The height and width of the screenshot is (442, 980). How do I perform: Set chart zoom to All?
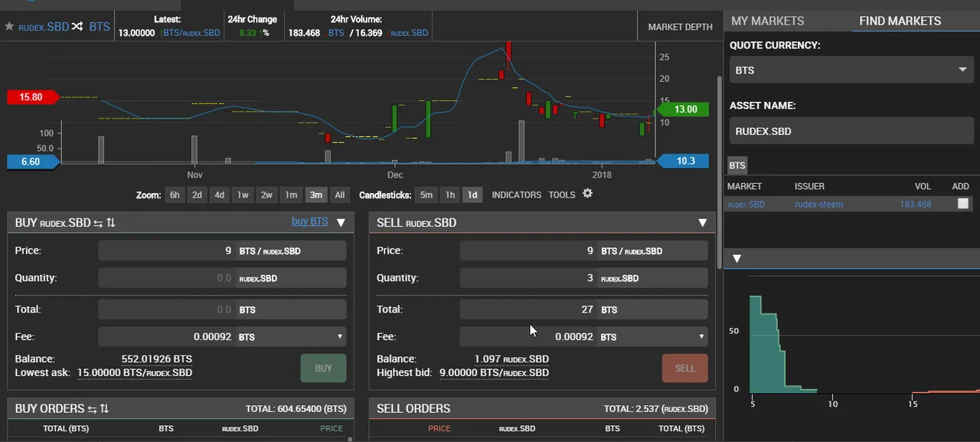(340, 195)
